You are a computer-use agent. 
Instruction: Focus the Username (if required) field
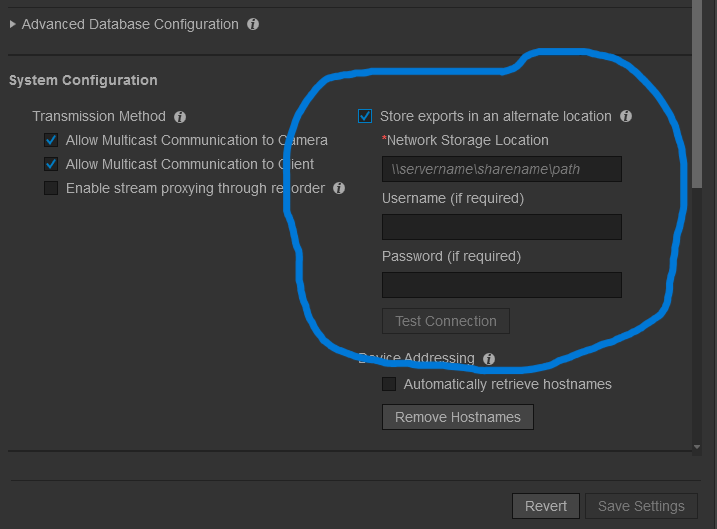pos(501,227)
